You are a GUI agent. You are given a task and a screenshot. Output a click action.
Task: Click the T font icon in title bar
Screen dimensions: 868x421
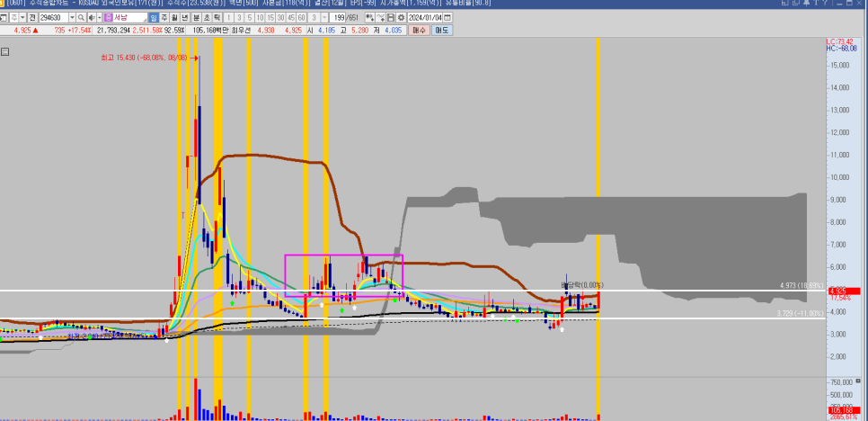816,3
